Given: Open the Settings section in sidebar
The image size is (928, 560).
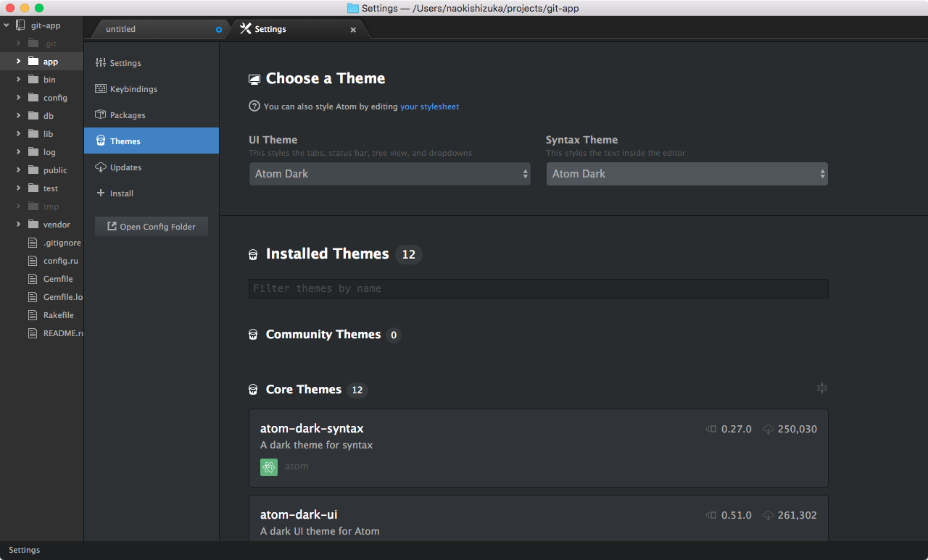Looking at the screenshot, I should click(x=151, y=63).
